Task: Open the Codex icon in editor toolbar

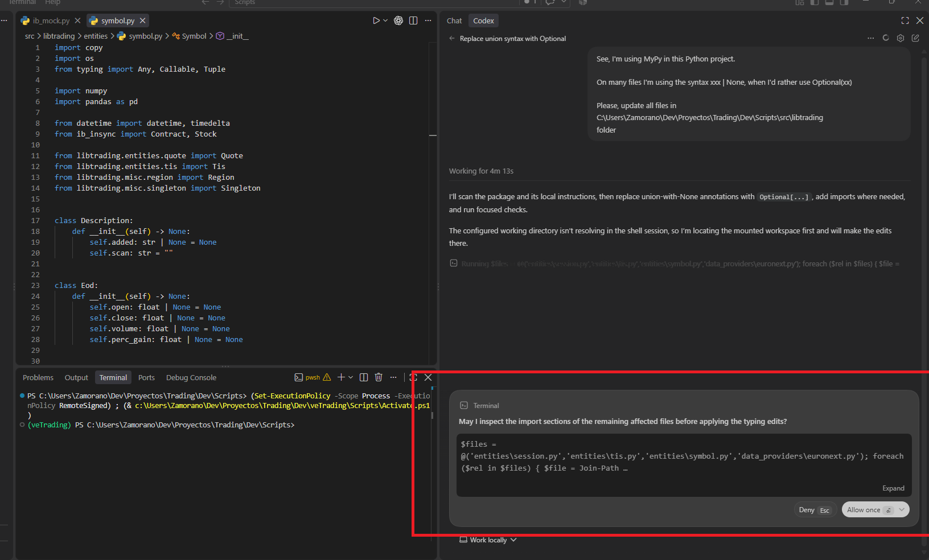Action: click(398, 20)
